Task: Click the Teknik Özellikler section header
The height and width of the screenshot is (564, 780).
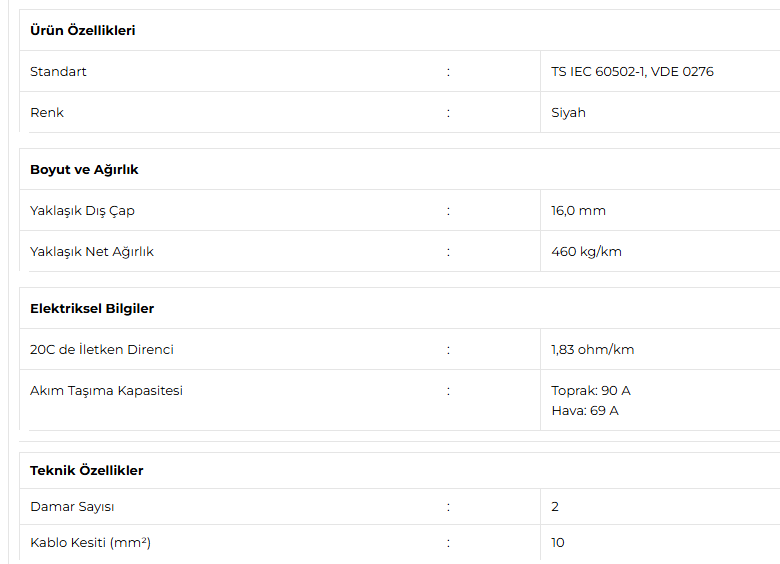Action: [87, 470]
